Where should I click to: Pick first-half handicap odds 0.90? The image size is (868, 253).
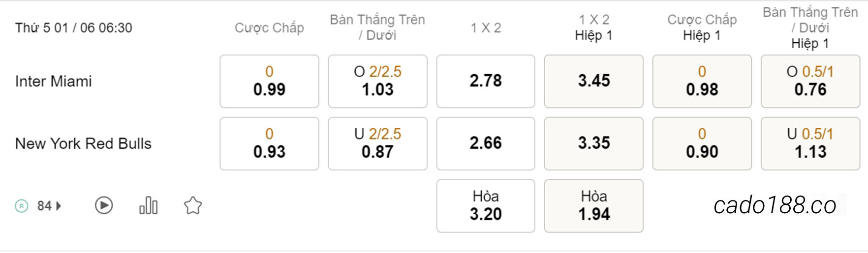(x=702, y=143)
